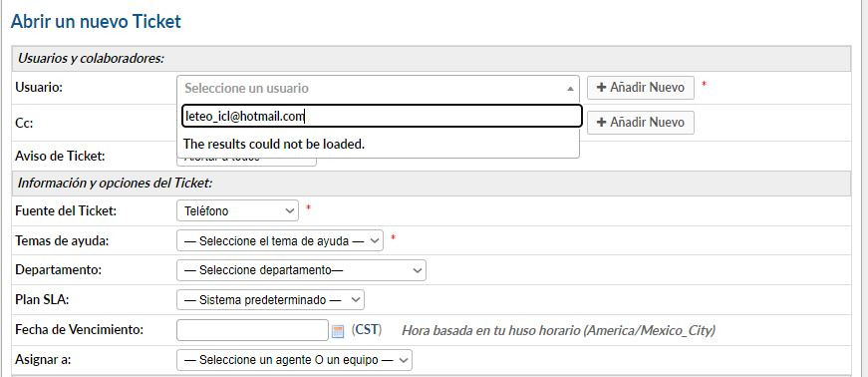
Task: Click into the Fecha de Vencimiento date field
Action: tap(252, 330)
